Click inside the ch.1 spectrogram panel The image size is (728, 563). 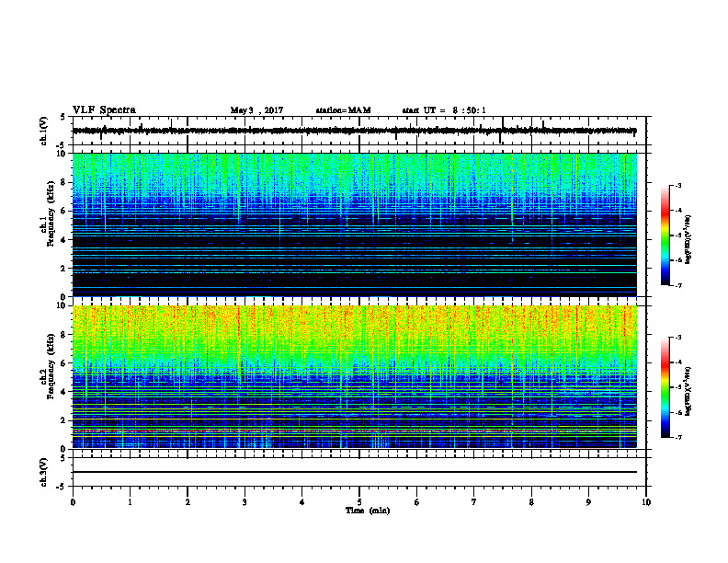[x=355, y=224]
